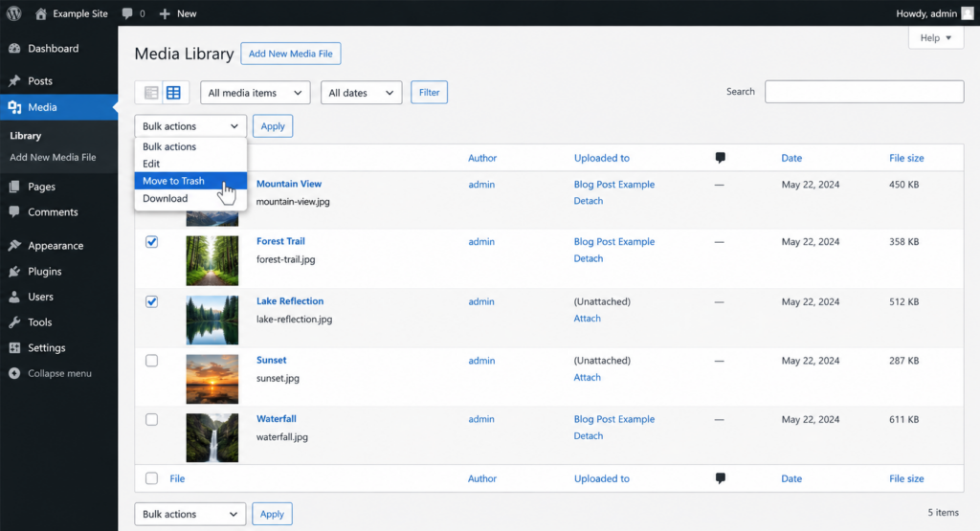
Task: Open the Forest Trail title link
Action: 280,241
